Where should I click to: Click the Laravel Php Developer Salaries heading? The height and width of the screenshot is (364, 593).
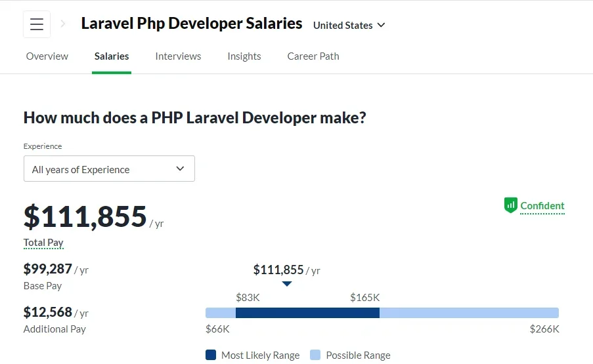click(x=192, y=24)
